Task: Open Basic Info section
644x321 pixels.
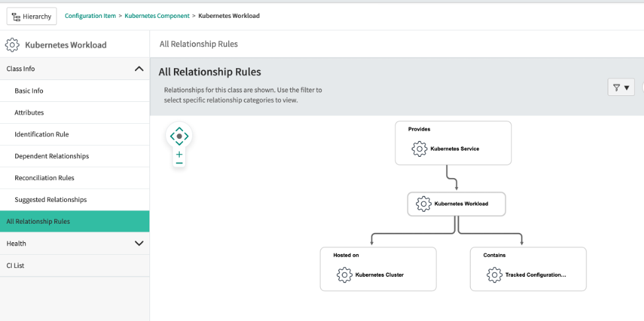Action: 75,91
